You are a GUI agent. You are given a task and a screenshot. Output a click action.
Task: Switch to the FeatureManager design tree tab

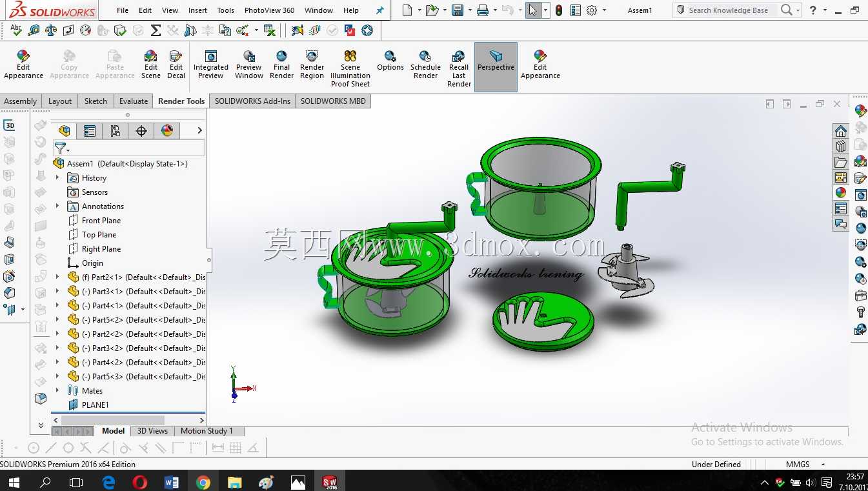point(64,131)
